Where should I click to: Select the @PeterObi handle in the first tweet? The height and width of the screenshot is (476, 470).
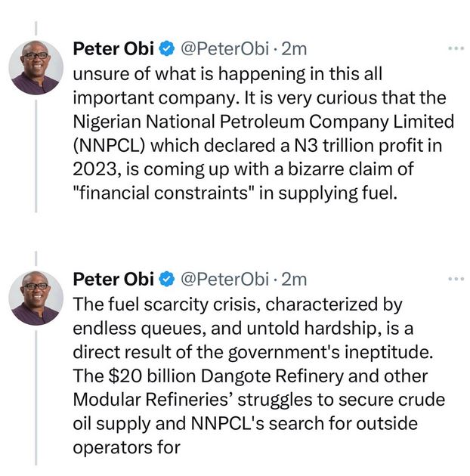224,50
